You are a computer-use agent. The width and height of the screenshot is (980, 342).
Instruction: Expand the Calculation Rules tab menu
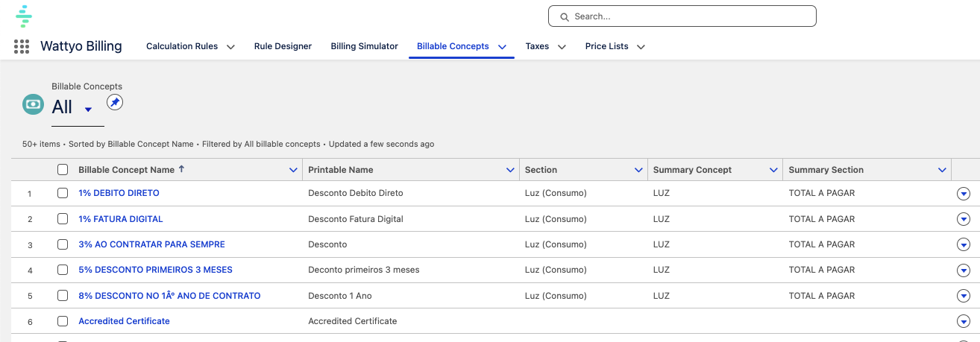point(230,47)
